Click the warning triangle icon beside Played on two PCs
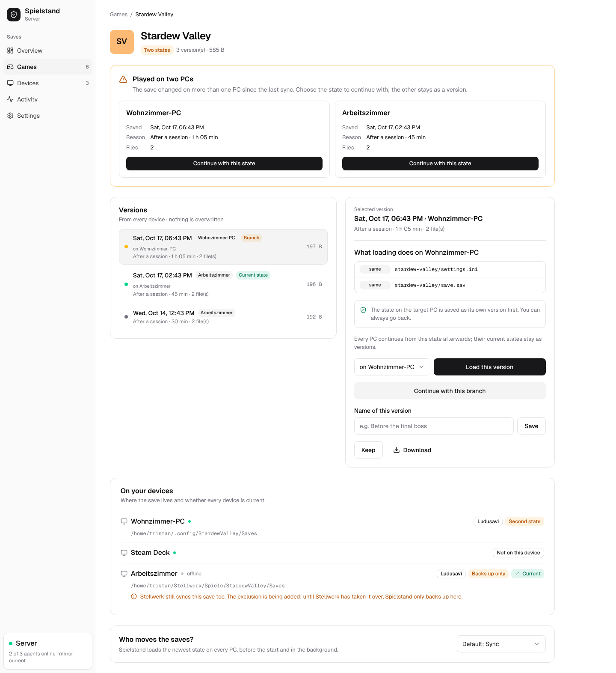 point(123,79)
